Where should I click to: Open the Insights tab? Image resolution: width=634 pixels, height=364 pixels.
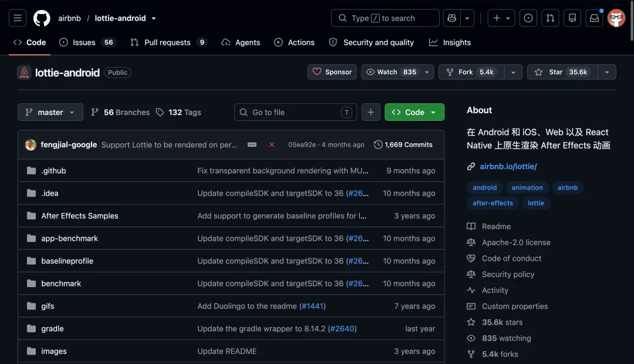point(450,42)
